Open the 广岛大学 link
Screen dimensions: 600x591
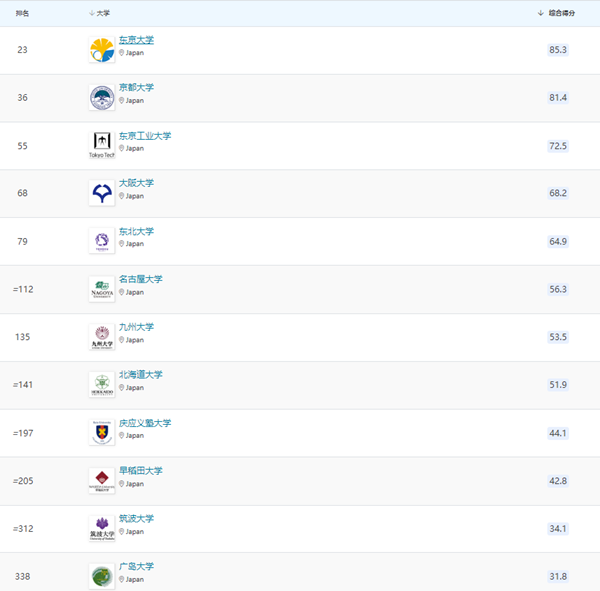coord(136,566)
